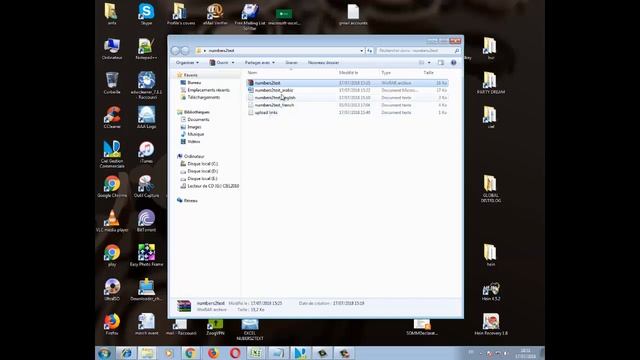Select Réseau in the navigation pane
Viewport: 640px width, 360px height.
[190, 200]
